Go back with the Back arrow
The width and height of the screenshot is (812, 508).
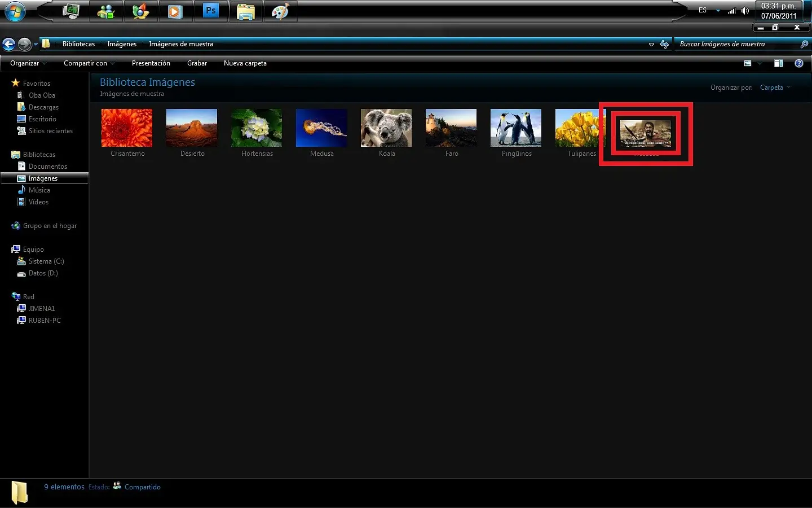pyautogui.click(x=8, y=44)
